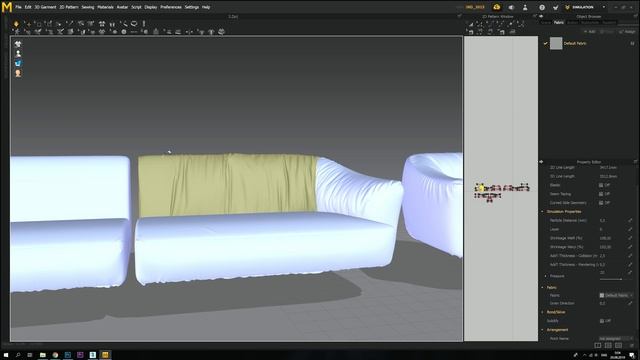Start simulation with the yellow Simulate icon
This screenshot has height=360, width=640.
pyautogui.click(x=16, y=24)
